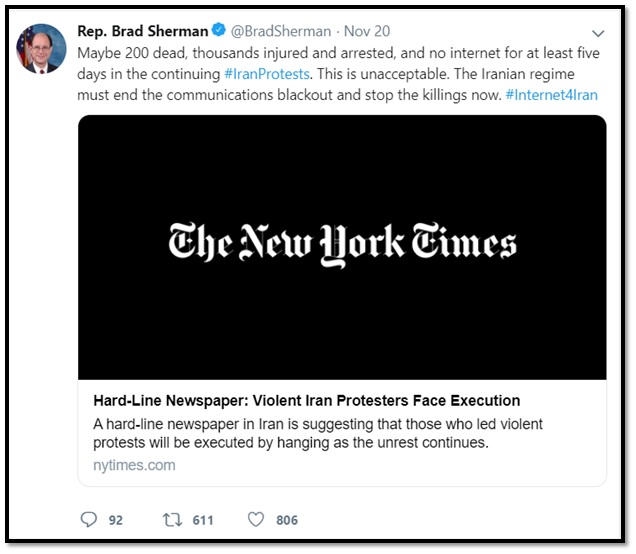This screenshot has height=554, width=636.
Task: Click the Rep. Brad Sherman name
Action: click(x=143, y=31)
